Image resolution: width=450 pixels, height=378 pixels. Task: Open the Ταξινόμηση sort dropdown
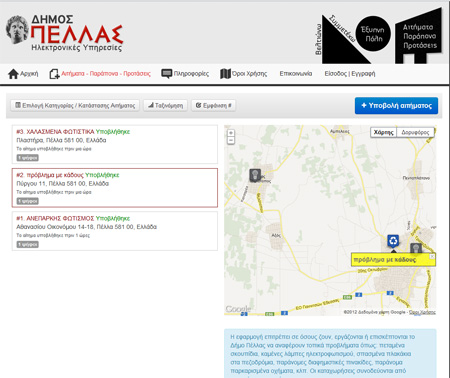point(166,106)
